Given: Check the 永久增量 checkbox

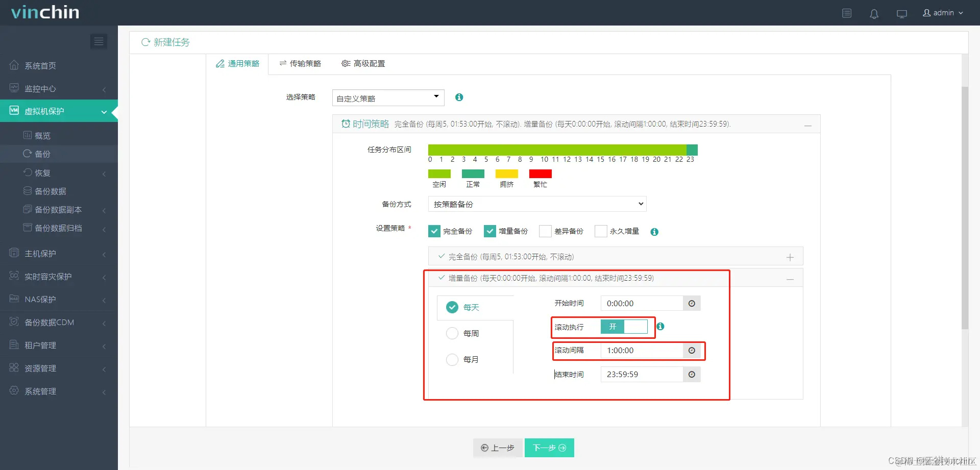Looking at the screenshot, I should [x=601, y=231].
